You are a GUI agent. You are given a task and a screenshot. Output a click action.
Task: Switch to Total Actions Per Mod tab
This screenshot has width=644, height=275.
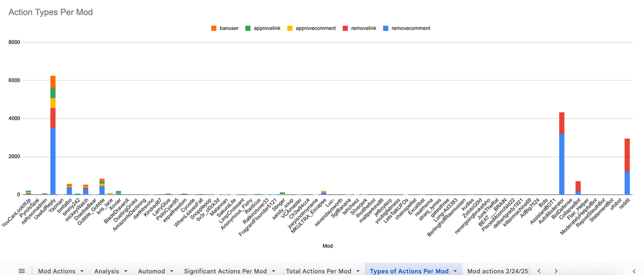point(318,271)
